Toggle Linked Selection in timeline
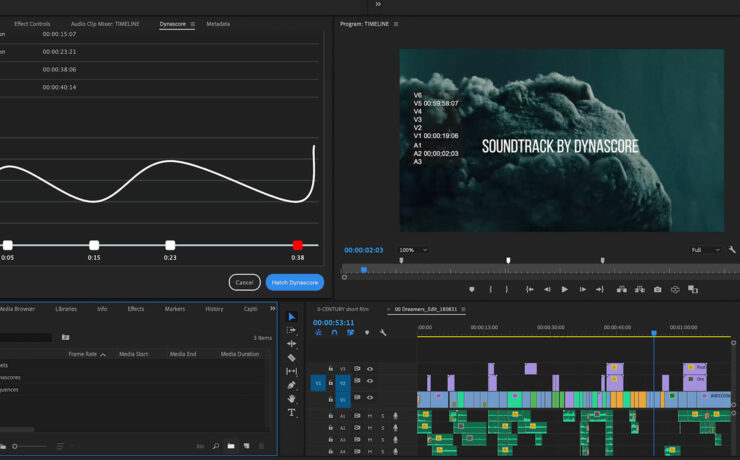Viewport: 740px width, 460px height. pos(350,333)
